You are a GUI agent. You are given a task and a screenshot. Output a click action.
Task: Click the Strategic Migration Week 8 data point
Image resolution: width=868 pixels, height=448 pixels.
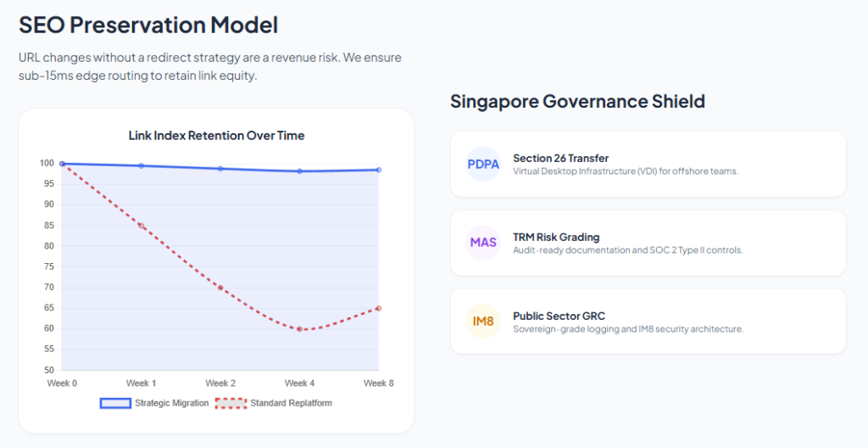coord(379,171)
